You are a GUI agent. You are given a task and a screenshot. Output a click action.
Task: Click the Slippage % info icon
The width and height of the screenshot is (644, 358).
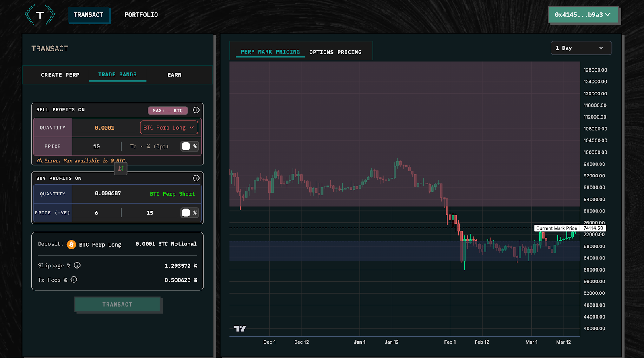click(77, 265)
